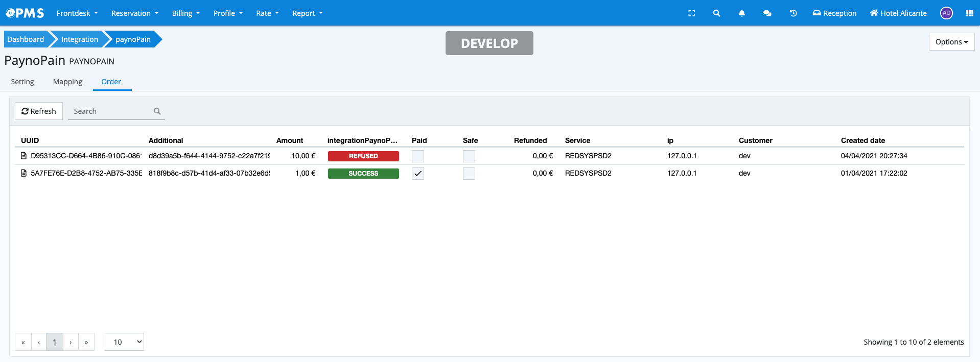Open the chat messages icon
This screenshot has height=362, width=980.
pos(767,13)
